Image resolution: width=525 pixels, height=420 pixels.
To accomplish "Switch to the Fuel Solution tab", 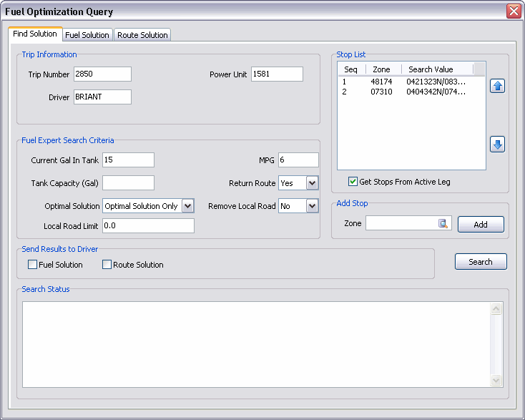I will [87, 35].
